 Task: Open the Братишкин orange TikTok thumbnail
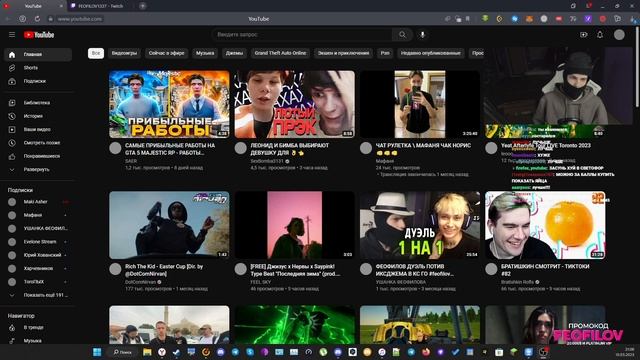[545, 225]
